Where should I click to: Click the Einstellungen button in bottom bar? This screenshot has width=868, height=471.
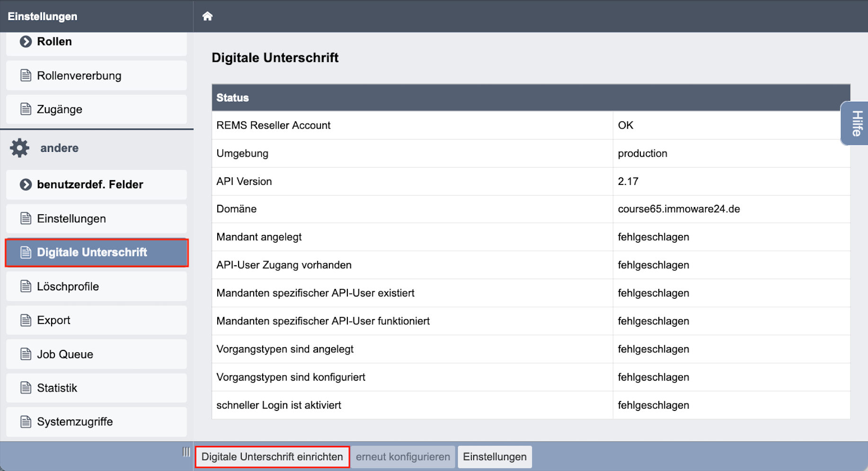tap(495, 457)
